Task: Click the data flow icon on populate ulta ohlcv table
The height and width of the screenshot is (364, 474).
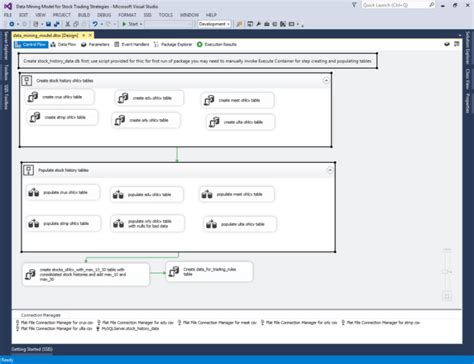Action: click(211, 224)
